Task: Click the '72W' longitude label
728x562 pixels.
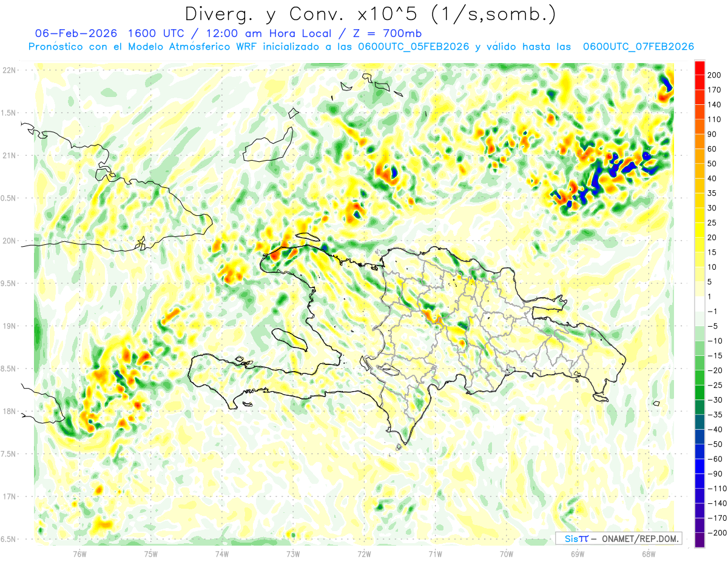Action: (x=364, y=553)
